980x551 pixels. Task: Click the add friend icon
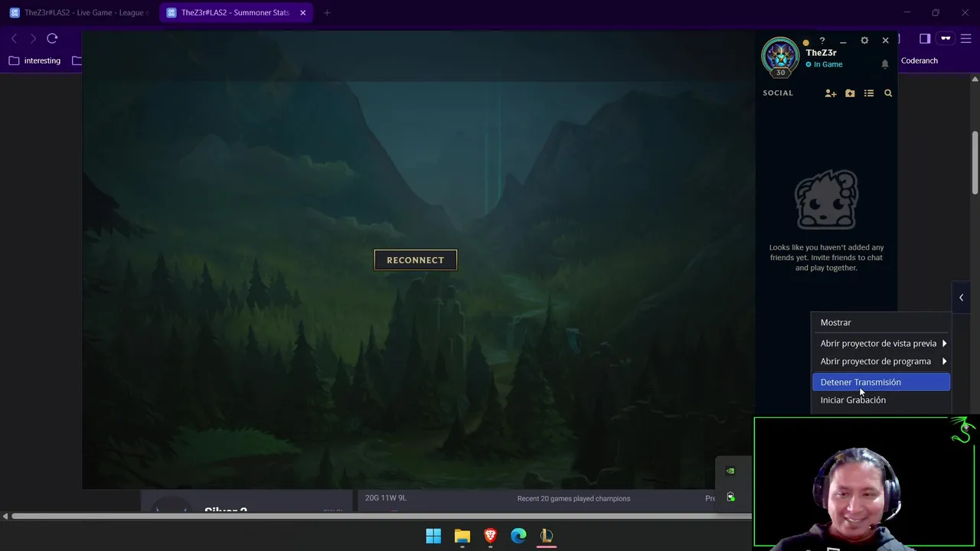point(830,93)
